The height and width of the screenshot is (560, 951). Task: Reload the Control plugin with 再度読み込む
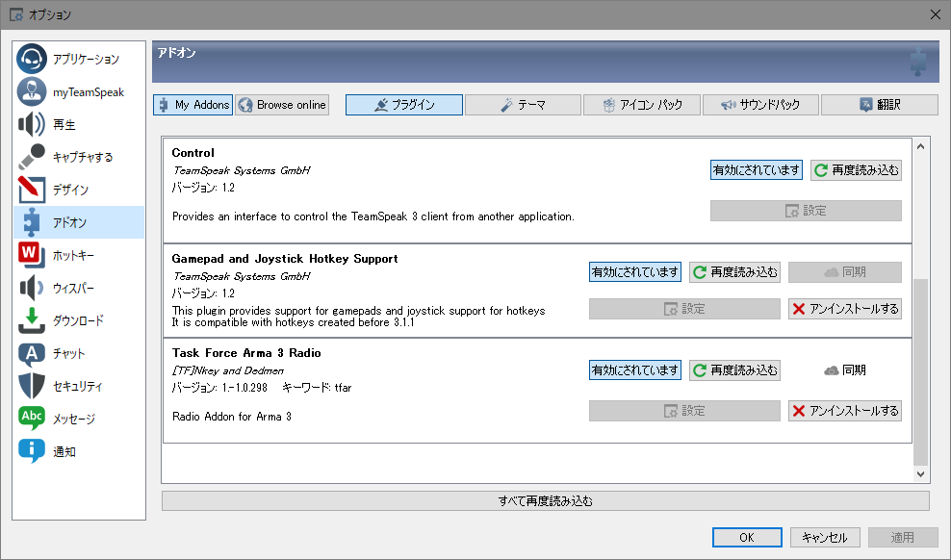coord(856,170)
